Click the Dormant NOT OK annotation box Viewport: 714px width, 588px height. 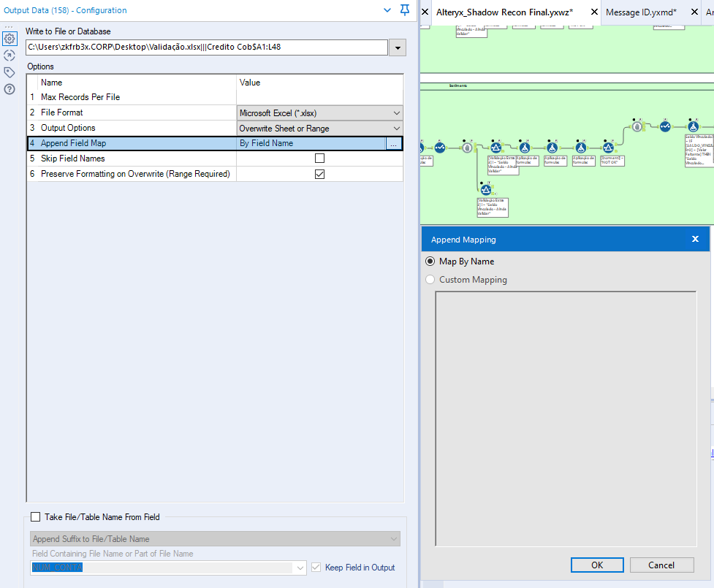tap(612, 161)
